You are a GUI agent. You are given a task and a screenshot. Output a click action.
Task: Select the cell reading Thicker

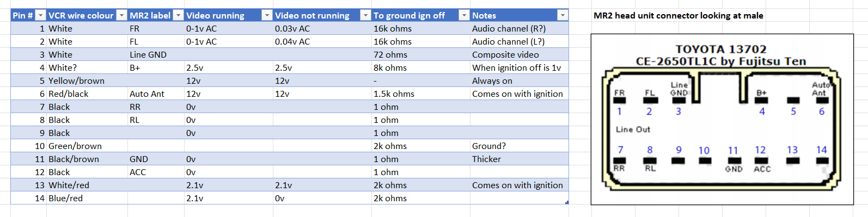tap(519, 159)
